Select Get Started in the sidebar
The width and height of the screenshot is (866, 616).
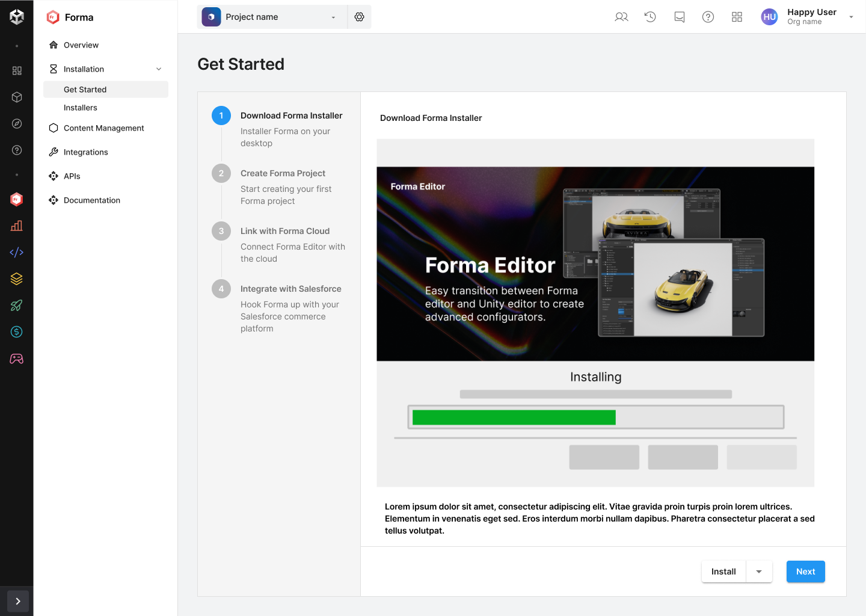[106, 90]
